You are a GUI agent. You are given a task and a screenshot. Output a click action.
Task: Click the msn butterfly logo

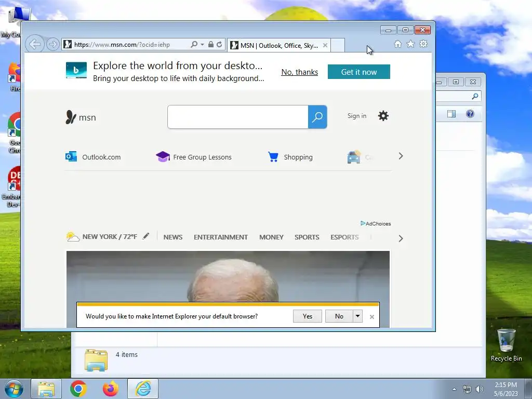[81, 117]
